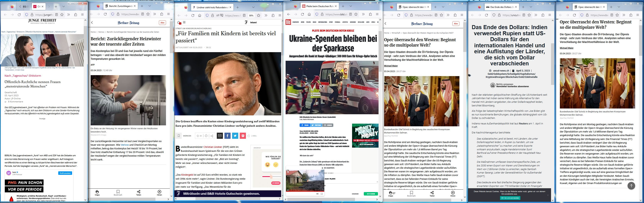Open the FAZ hamburger menu beside home icon

[x=185, y=22]
